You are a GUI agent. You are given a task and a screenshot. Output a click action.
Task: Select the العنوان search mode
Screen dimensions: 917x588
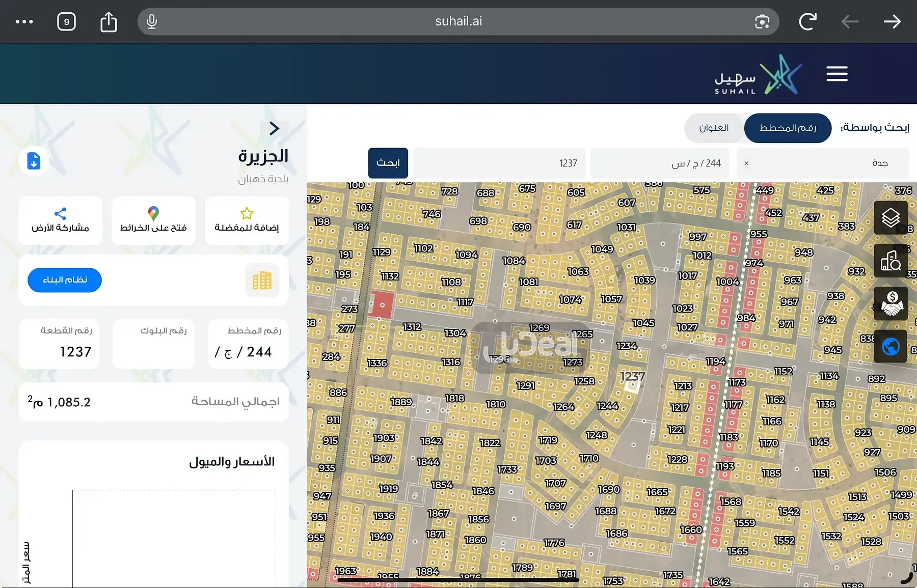click(713, 128)
